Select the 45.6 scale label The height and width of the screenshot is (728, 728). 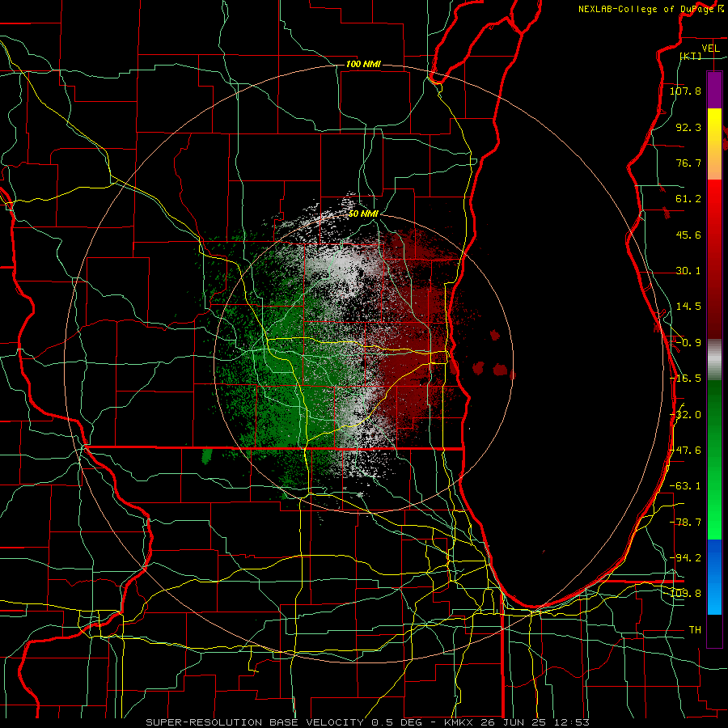click(x=688, y=235)
